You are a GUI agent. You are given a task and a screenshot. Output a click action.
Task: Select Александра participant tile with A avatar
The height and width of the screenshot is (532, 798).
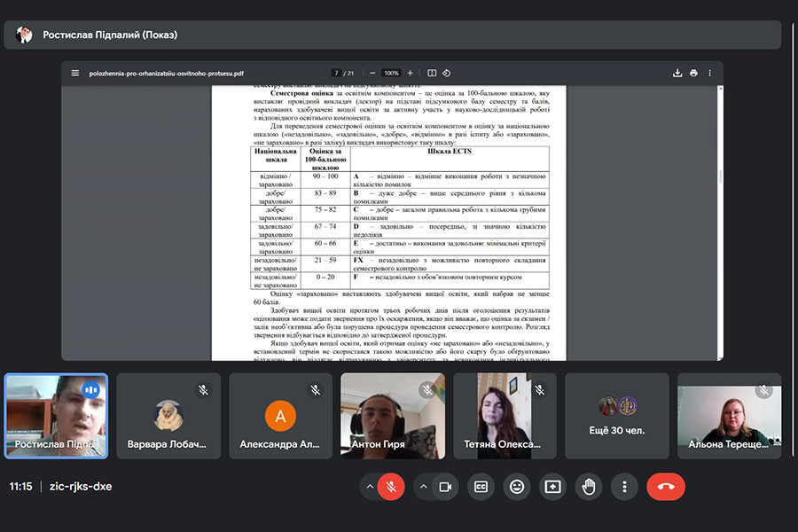(280, 416)
